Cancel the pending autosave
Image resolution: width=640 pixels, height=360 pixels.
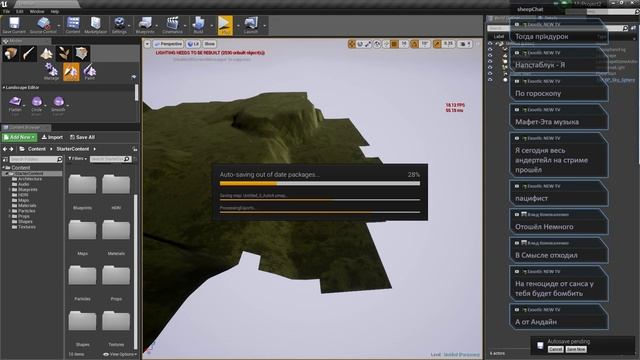coord(555,349)
